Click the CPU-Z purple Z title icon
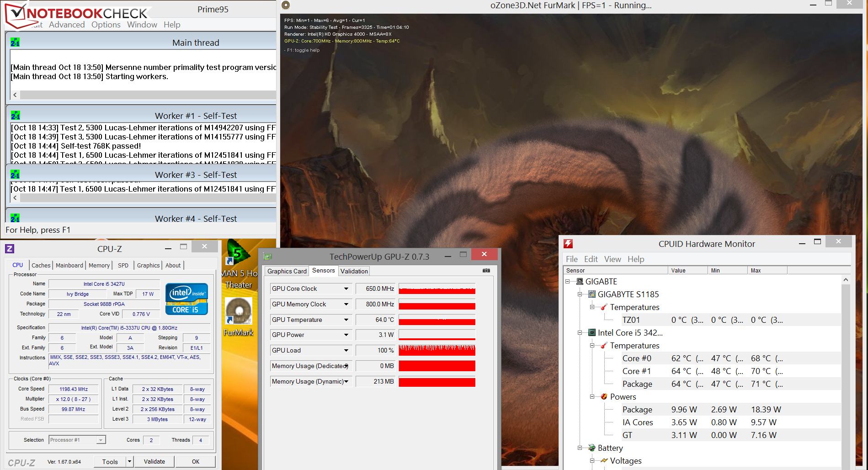This screenshot has height=470, width=868. tap(10, 249)
